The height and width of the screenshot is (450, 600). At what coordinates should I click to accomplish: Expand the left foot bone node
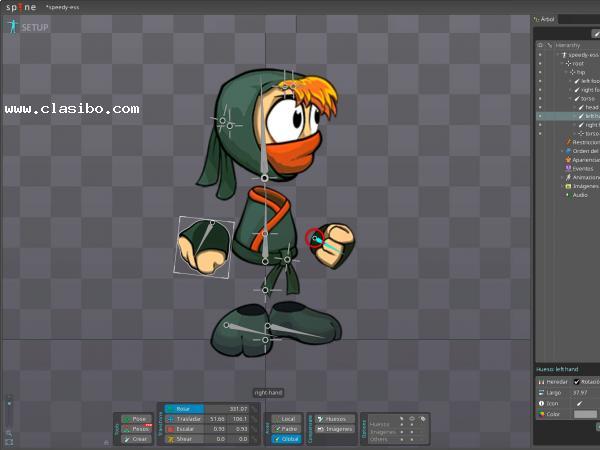[571, 81]
